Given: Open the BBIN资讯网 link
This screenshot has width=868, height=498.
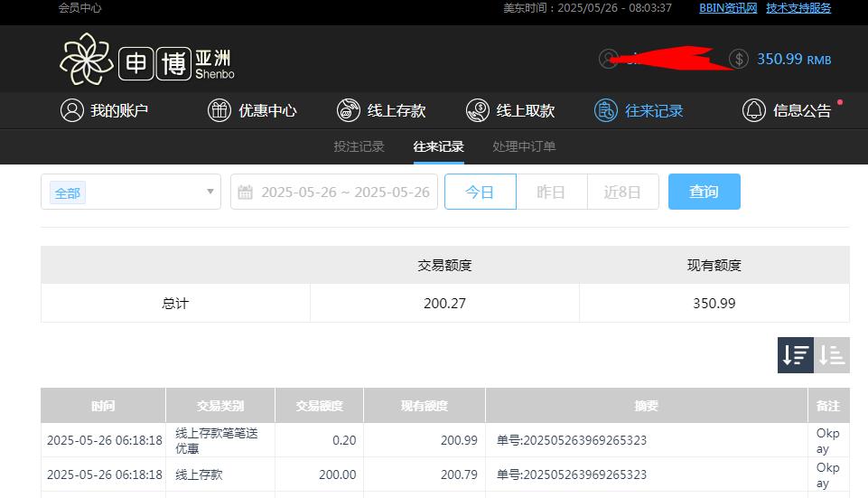Looking at the screenshot, I should 728,8.
